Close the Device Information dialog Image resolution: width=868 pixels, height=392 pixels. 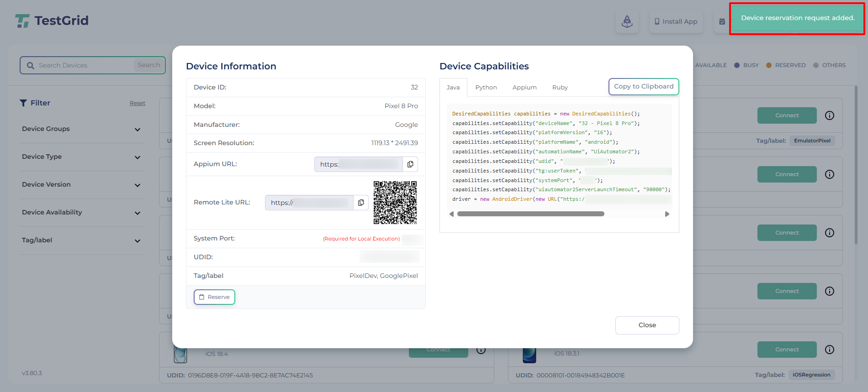(647, 325)
